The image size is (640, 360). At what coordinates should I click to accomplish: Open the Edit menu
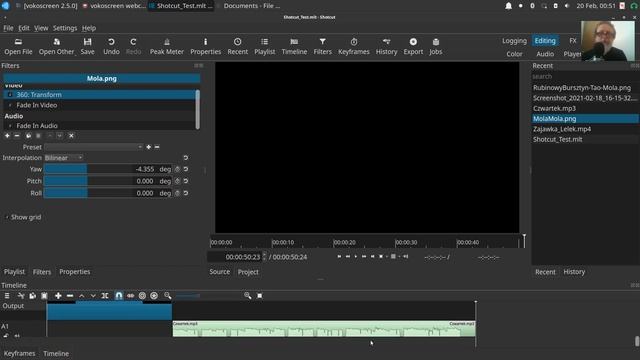click(x=24, y=28)
